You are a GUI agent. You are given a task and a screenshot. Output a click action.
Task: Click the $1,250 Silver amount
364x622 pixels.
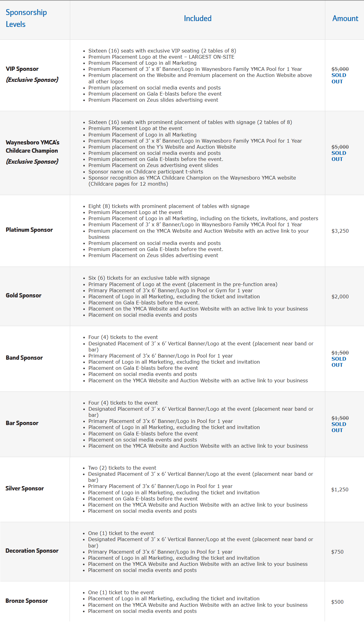click(x=340, y=490)
